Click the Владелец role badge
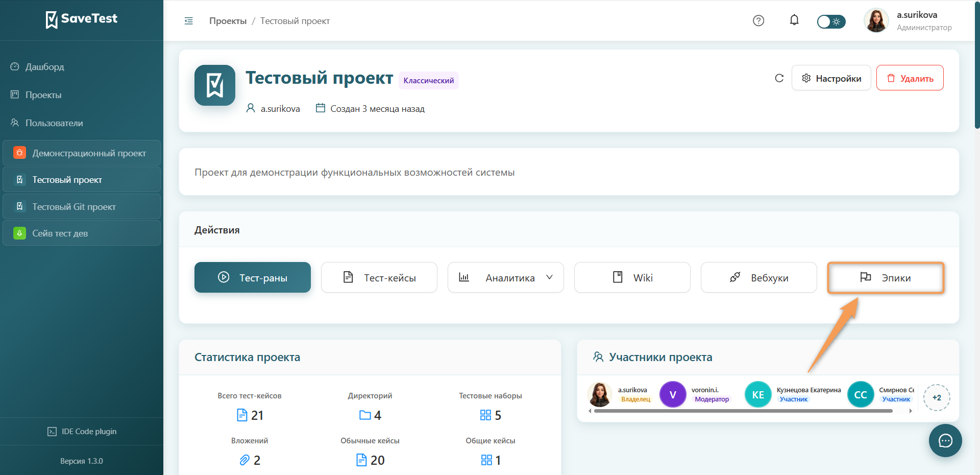 point(635,399)
